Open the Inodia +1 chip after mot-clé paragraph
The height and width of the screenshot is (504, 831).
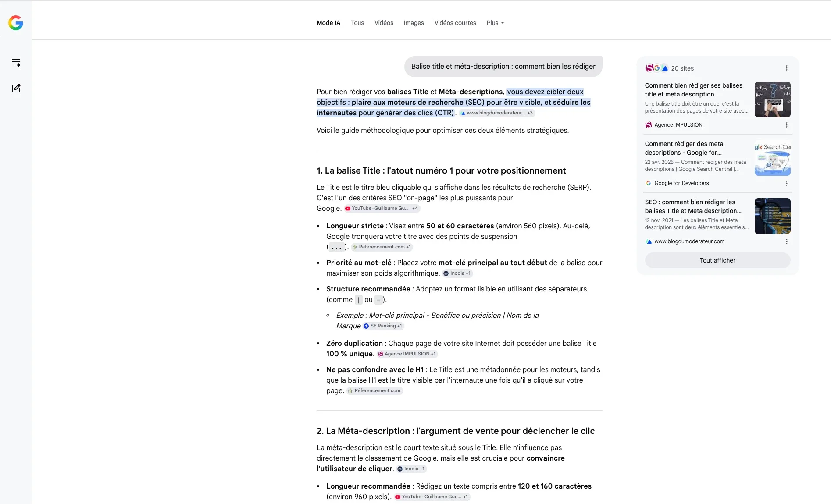click(x=457, y=273)
